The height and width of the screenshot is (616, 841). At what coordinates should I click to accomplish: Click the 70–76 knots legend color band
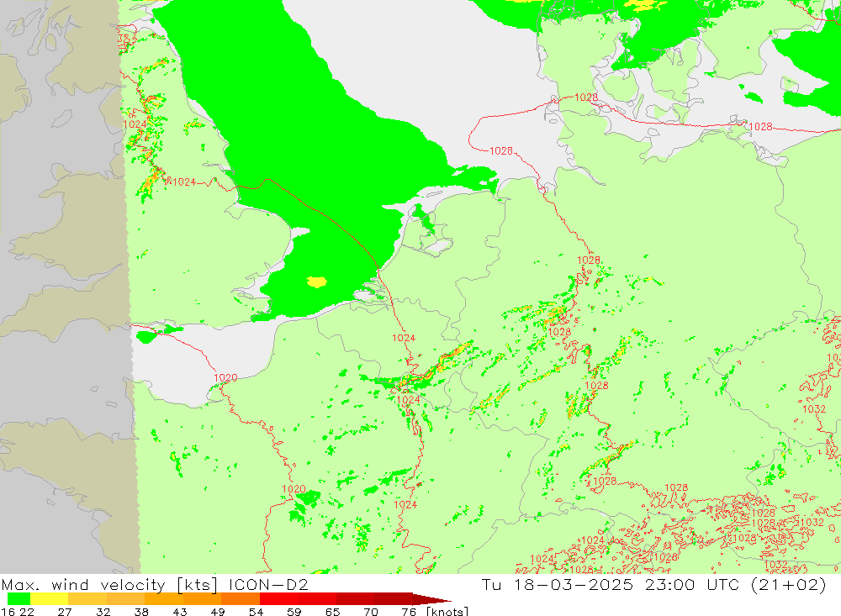393,599
